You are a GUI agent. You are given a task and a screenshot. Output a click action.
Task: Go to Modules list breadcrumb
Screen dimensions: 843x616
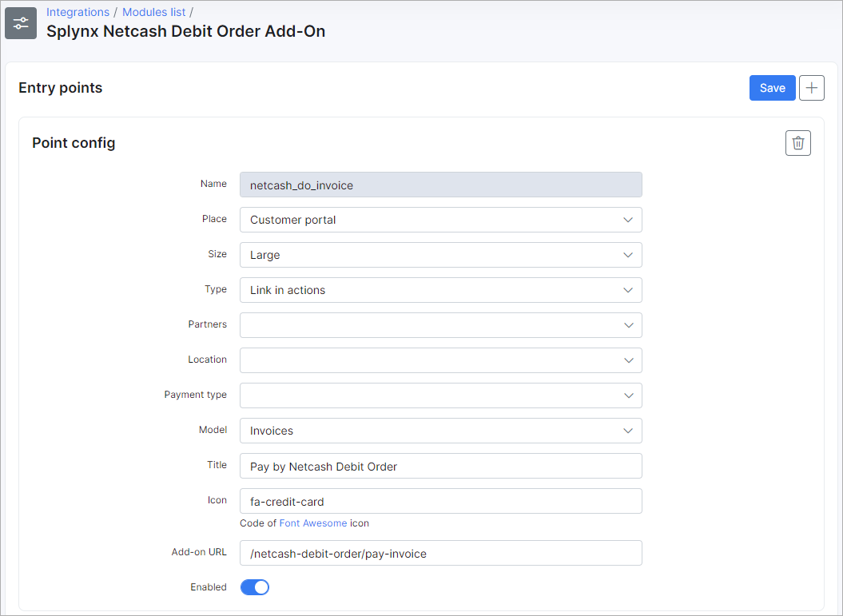click(153, 12)
